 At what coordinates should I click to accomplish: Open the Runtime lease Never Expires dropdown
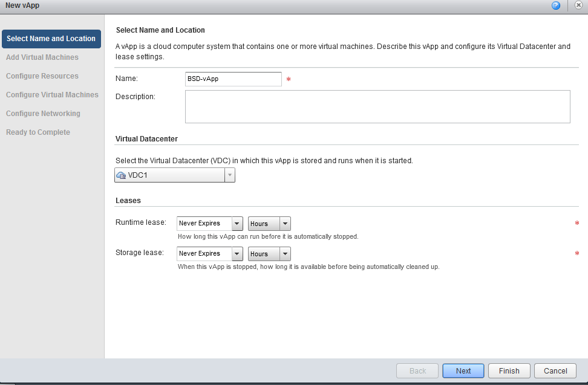210,224
